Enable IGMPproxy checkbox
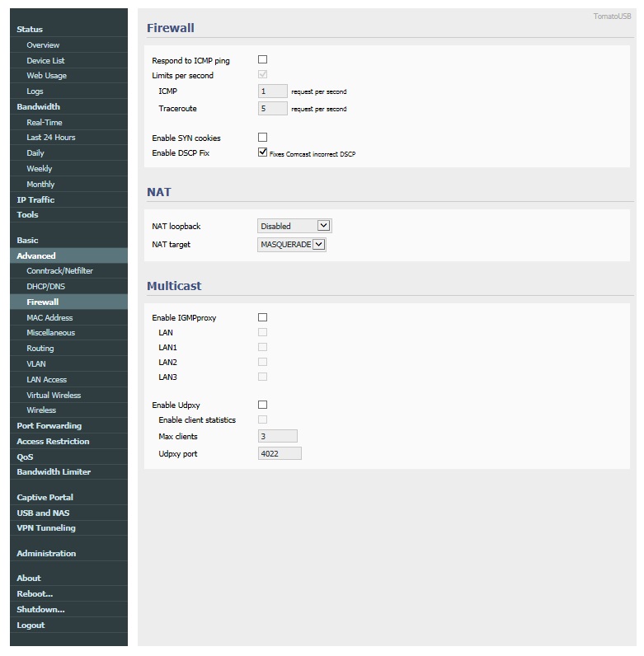The width and height of the screenshot is (644, 656). [262, 317]
